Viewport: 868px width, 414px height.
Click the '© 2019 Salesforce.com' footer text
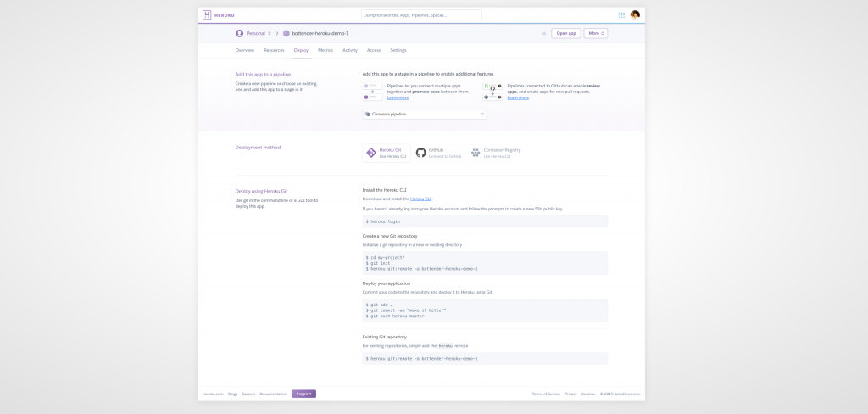click(620, 394)
